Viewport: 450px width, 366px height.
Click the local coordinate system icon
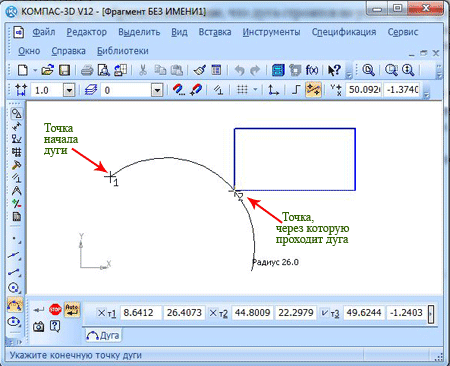point(273,90)
